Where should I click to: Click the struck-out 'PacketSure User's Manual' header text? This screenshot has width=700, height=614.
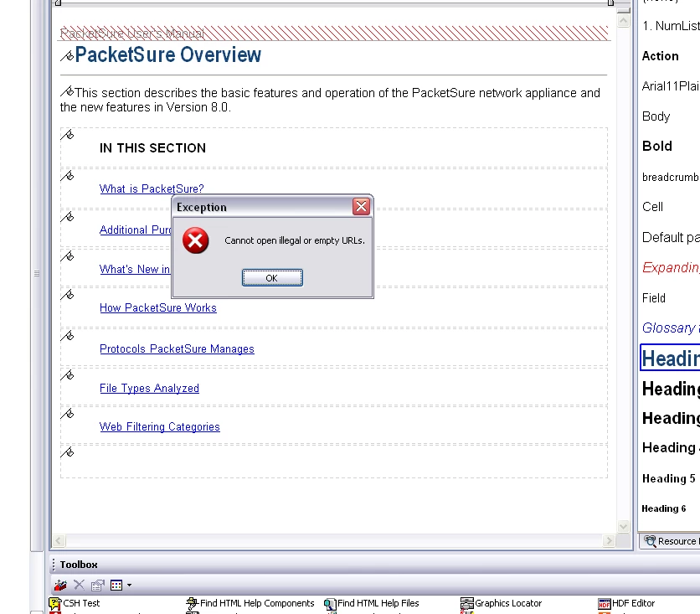(132, 34)
